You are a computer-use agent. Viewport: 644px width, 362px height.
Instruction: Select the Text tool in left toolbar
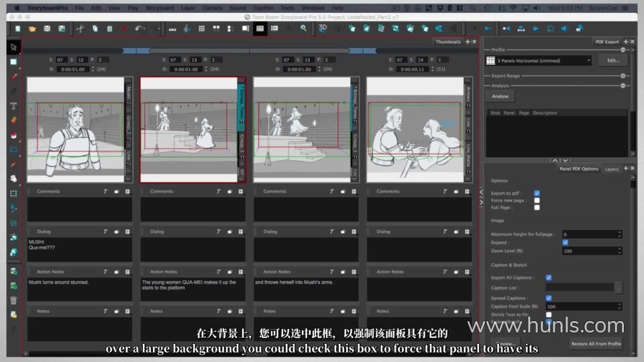click(13, 106)
